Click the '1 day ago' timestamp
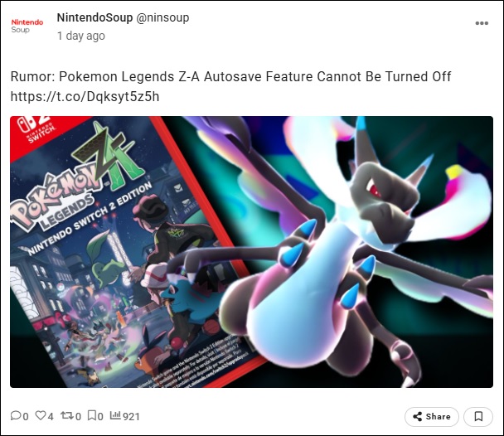Image resolution: width=504 pixels, height=436 pixels. tap(81, 36)
